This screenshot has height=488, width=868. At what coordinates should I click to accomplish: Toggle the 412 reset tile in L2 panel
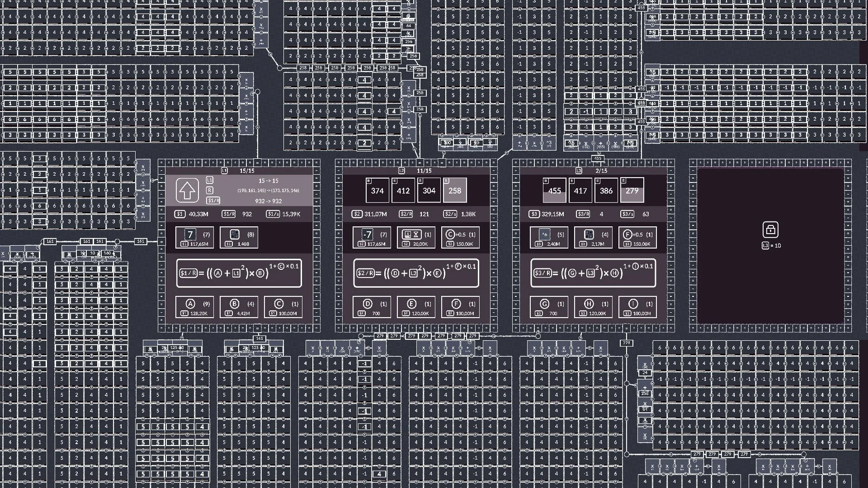coord(403,190)
